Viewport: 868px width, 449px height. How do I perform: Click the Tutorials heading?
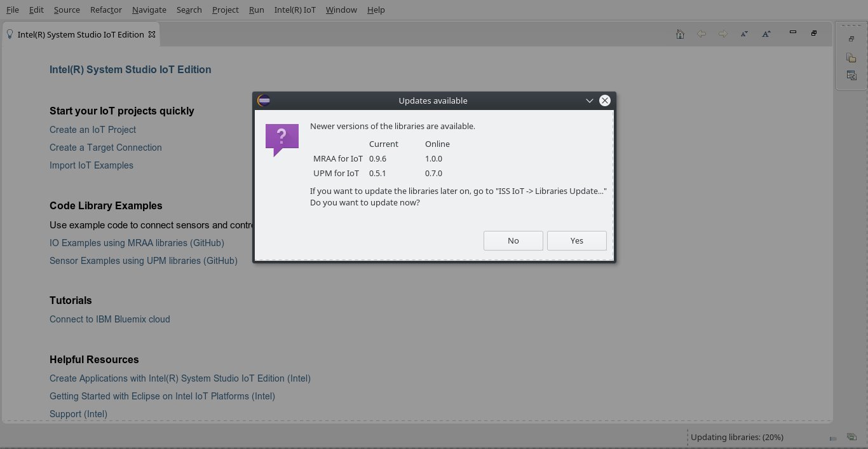tap(71, 300)
